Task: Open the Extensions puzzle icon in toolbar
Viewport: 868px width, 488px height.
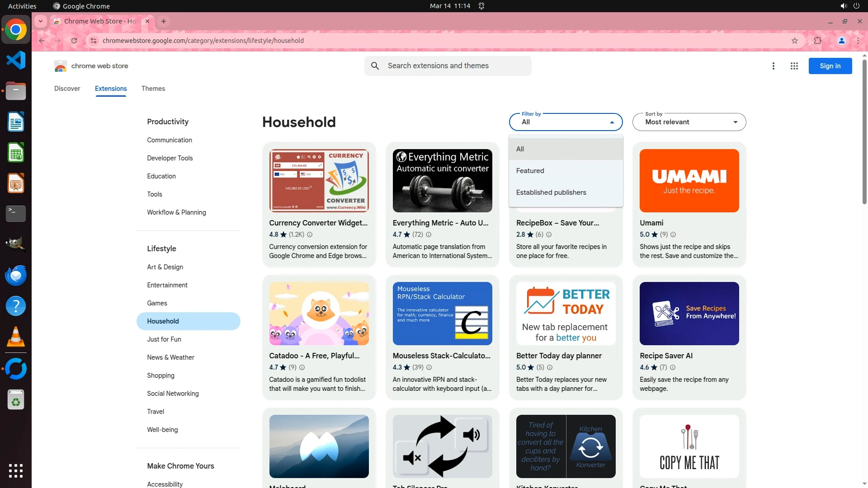Action: point(817,41)
